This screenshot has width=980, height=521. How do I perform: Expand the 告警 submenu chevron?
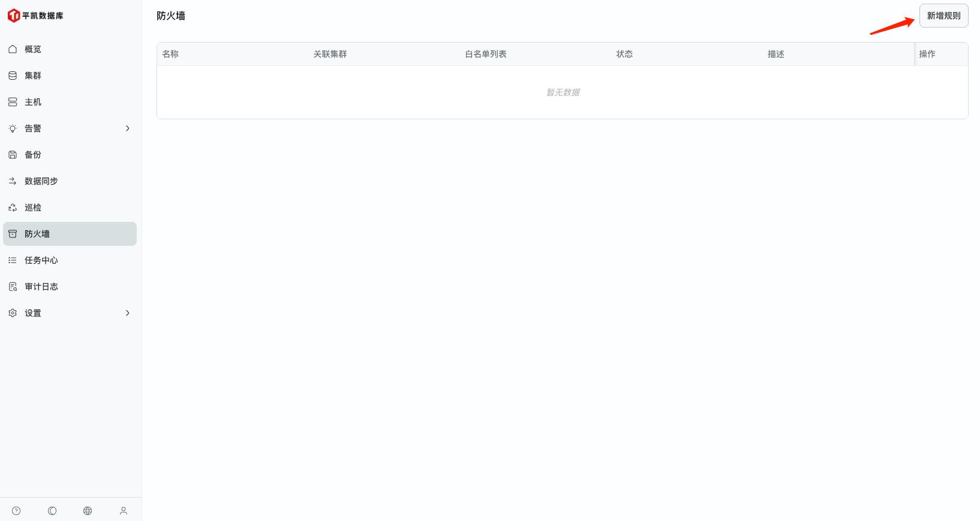pos(127,128)
